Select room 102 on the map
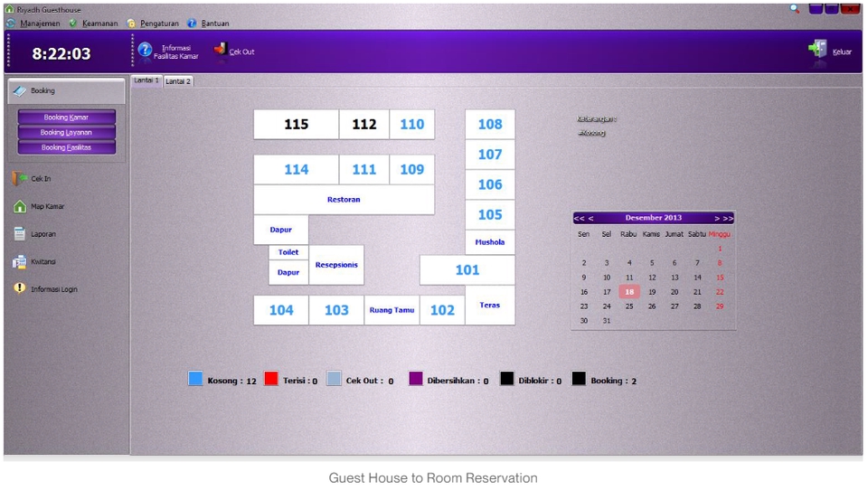 click(442, 310)
